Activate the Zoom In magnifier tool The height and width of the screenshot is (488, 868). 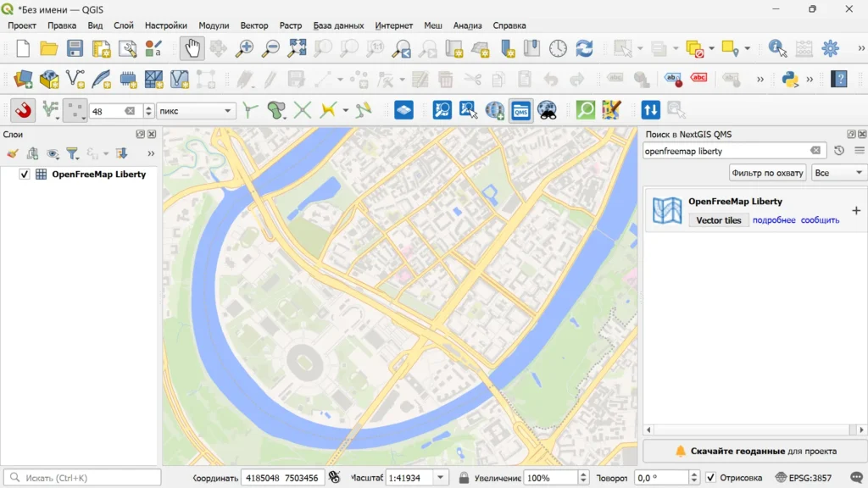point(244,48)
